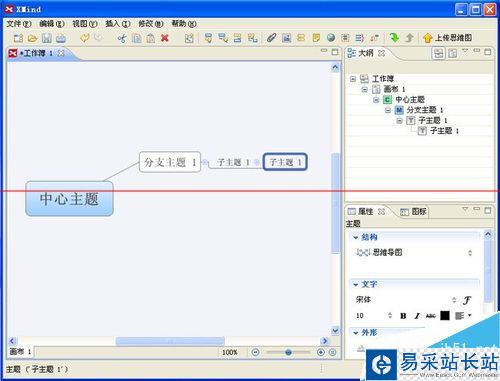The image size is (500, 381).
Task: Toggle strikethrough ABC formatting
Action: click(431, 316)
